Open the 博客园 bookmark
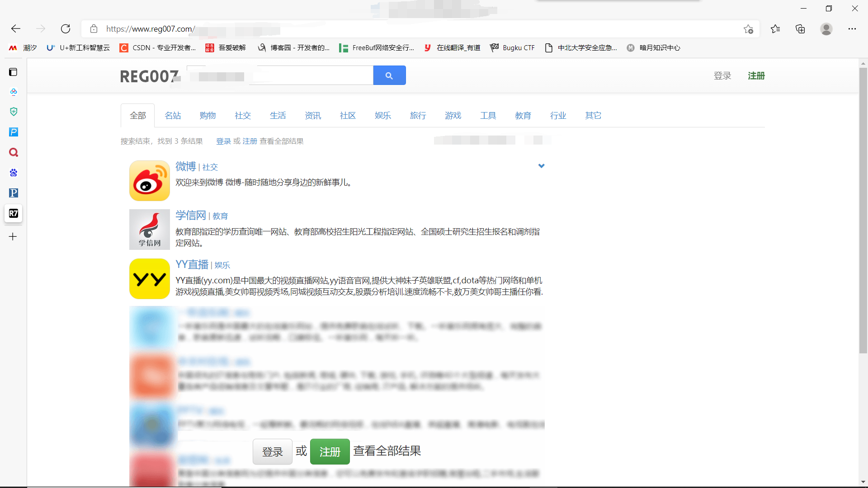The image size is (868, 488). (293, 48)
